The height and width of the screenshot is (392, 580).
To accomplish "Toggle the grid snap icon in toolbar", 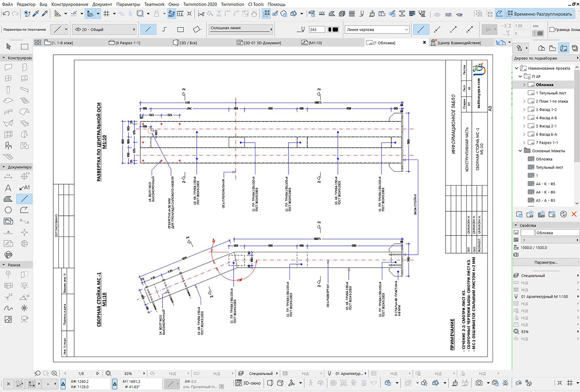I will pos(107,14).
